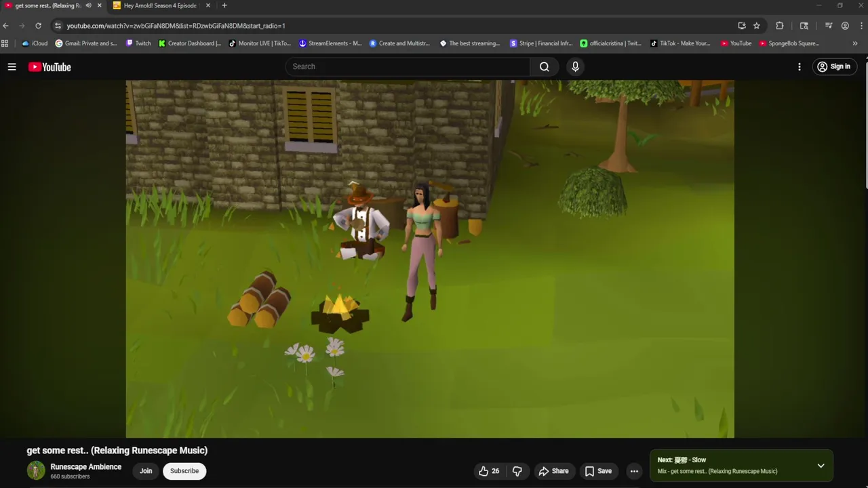Activate voice search microphone
Image resolution: width=868 pixels, height=488 pixels.
click(575, 66)
